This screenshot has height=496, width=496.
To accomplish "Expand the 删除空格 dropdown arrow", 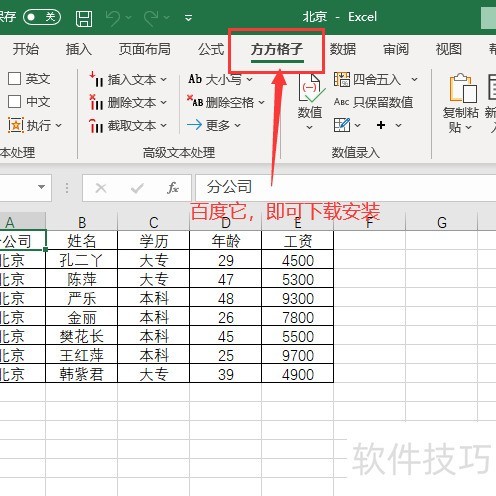I will click(261, 102).
